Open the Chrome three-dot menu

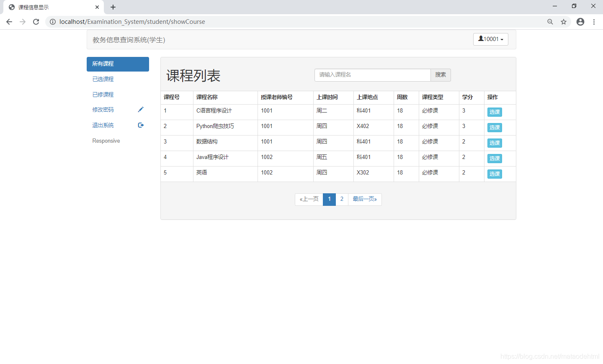(x=594, y=22)
